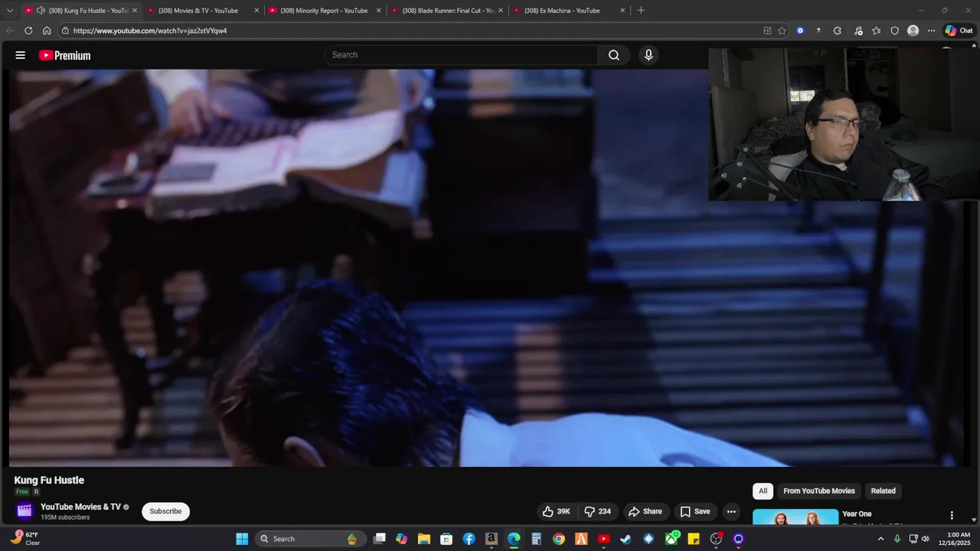Open the browser profile avatar
980x551 pixels.
tap(913, 31)
